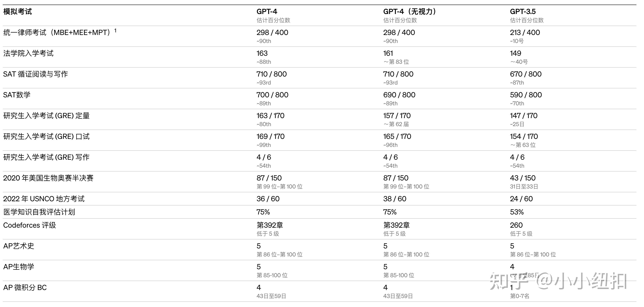Select the 研究生入学考试 (GRE) 写作 label
This screenshot has width=644, height=307.
(x=46, y=157)
